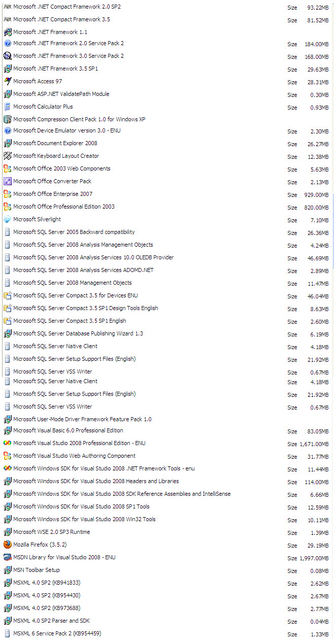Click the Microsoft Office Enterprise 2007 icon

8,194
